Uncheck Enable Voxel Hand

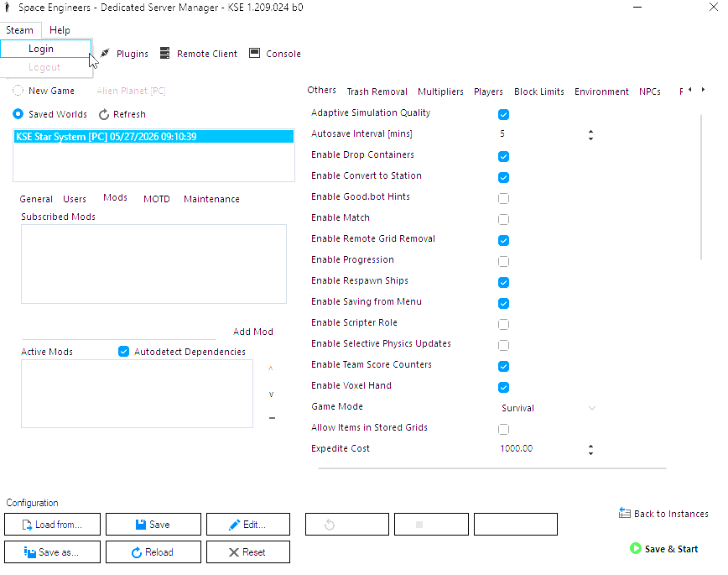(503, 387)
